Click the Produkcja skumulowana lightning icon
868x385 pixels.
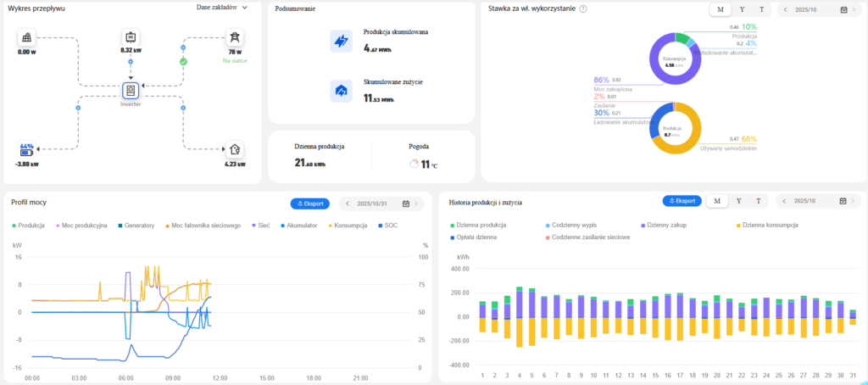pos(341,41)
